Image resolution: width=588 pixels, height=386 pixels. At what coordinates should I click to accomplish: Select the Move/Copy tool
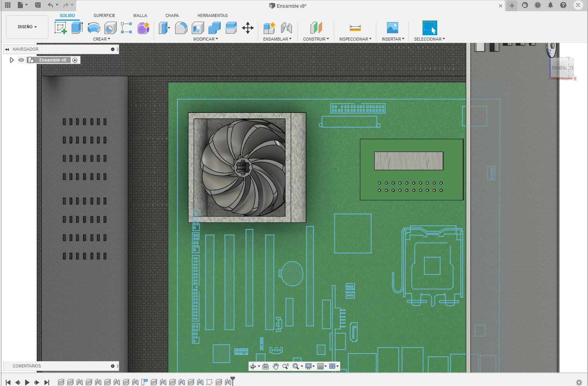pos(248,28)
